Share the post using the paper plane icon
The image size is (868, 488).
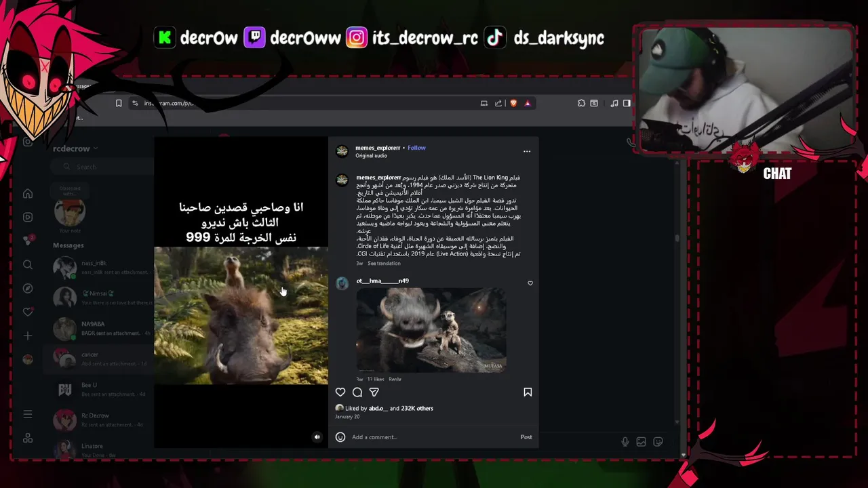(374, 392)
